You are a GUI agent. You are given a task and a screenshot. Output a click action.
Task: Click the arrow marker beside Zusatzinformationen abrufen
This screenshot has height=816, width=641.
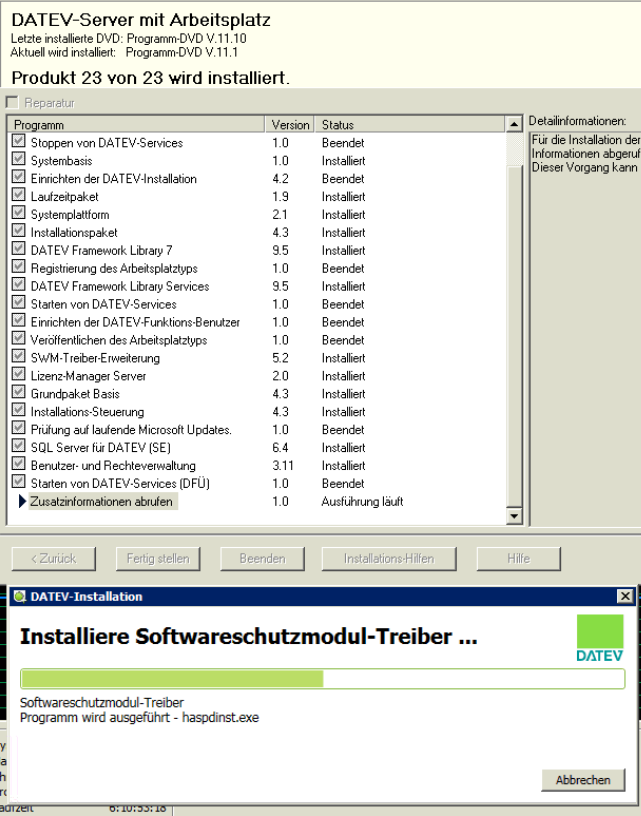click(22, 501)
